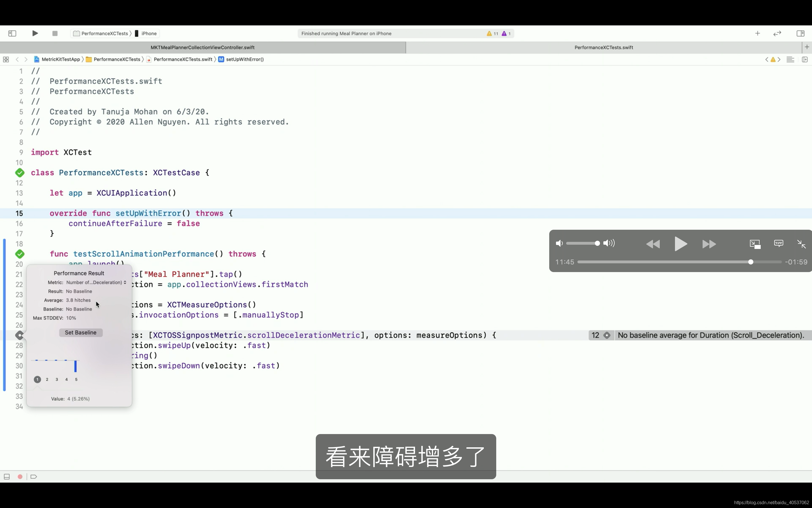Image resolution: width=812 pixels, height=508 pixels.
Task: Toggle the navigator sidebar icon
Action: pos(12,33)
